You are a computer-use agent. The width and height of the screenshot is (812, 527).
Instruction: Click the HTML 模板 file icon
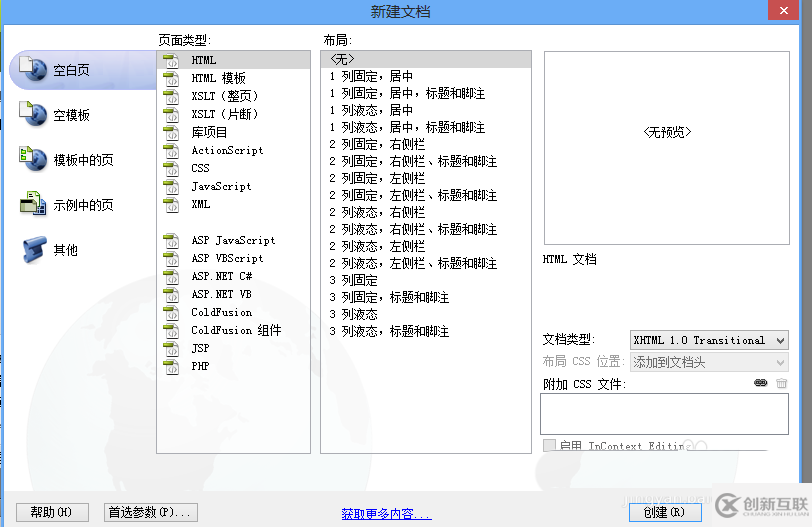[x=171, y=78]
